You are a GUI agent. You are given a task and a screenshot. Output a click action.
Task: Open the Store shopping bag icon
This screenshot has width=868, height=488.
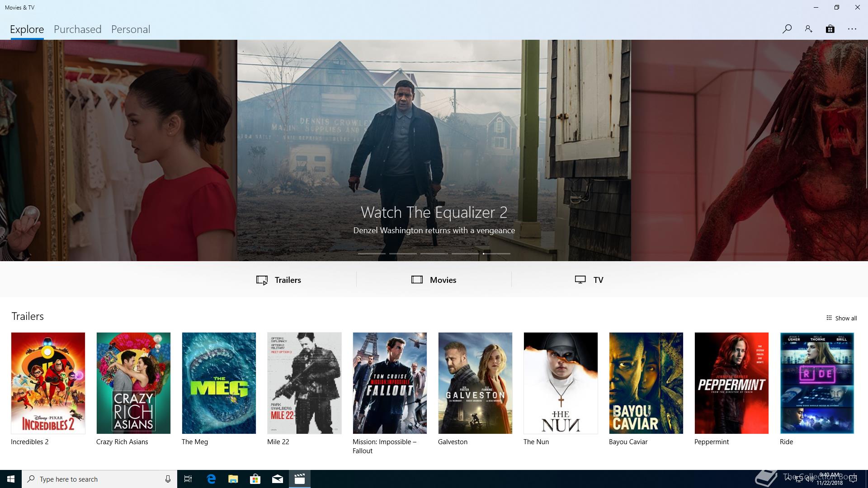click(830, 29)
